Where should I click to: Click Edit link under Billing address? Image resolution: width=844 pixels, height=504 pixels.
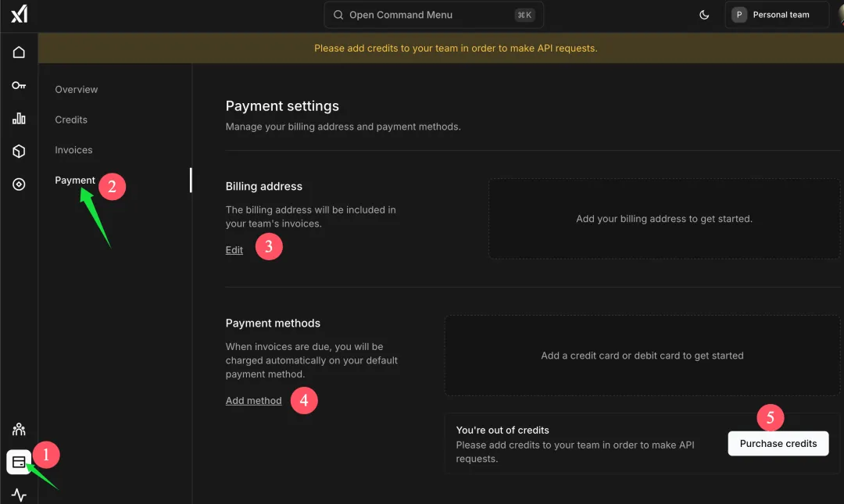pos(234,250)
